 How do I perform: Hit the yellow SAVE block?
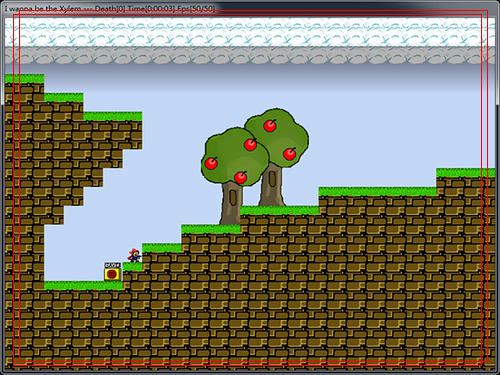click(x=113, y=272)
